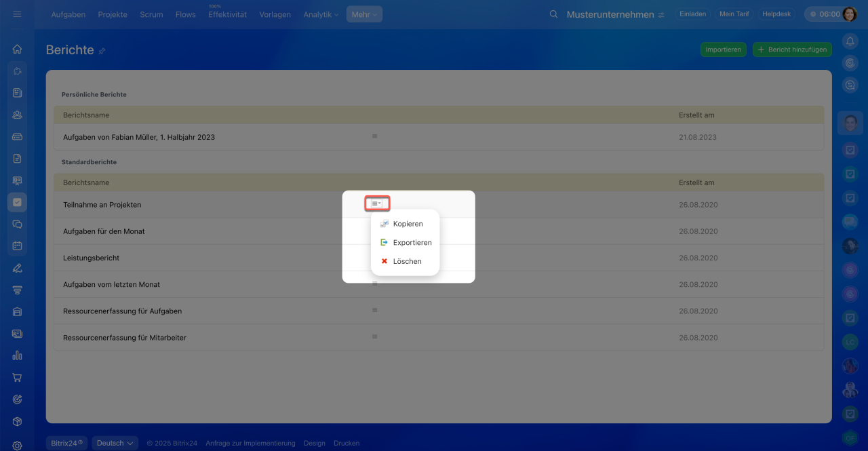Choose Löschen from the context menu

401,261
